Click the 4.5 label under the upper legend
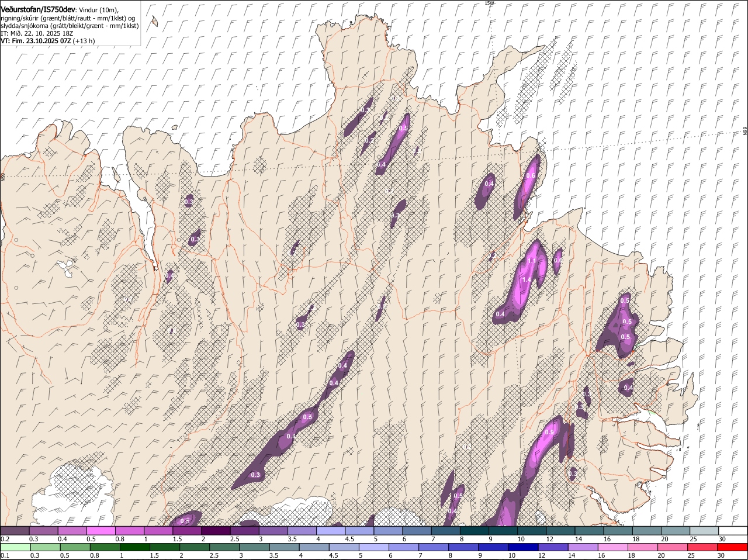 tap(349, 539)
